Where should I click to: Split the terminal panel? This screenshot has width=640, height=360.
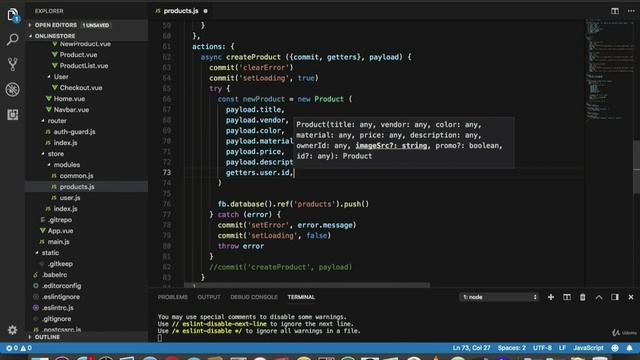[567, 297]
